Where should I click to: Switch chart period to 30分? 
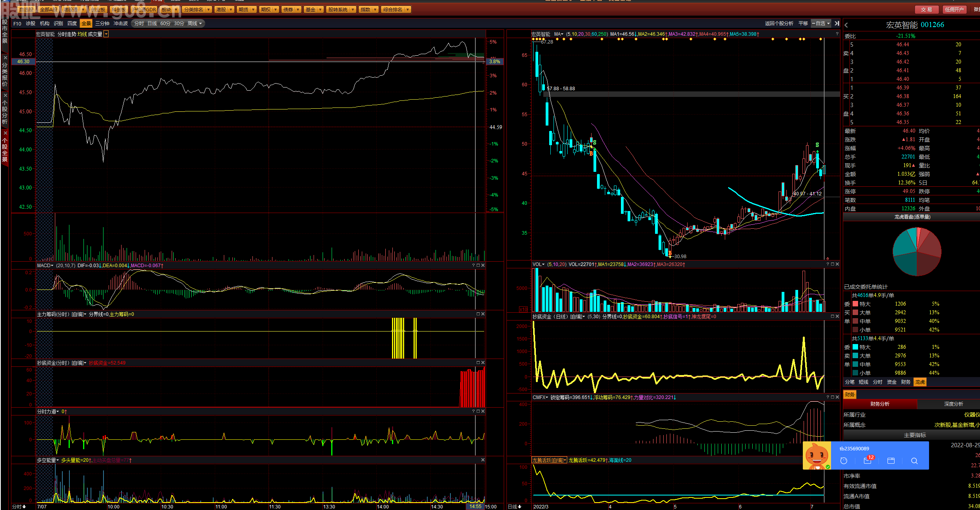179,24
